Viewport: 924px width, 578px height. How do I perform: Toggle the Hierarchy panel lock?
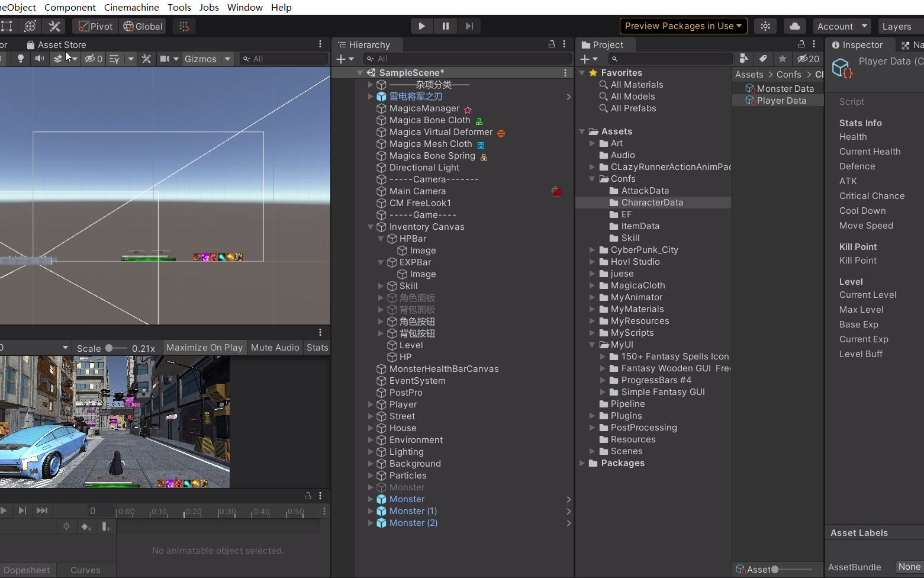click(x=551, y=44)
